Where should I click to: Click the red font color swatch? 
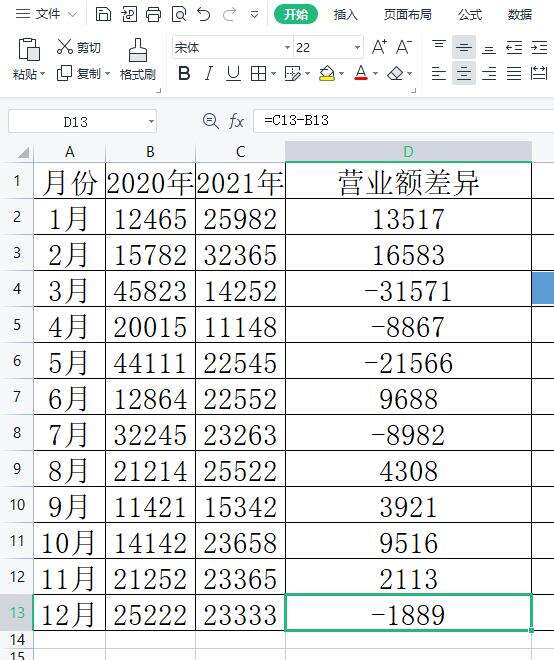[361, 74]
